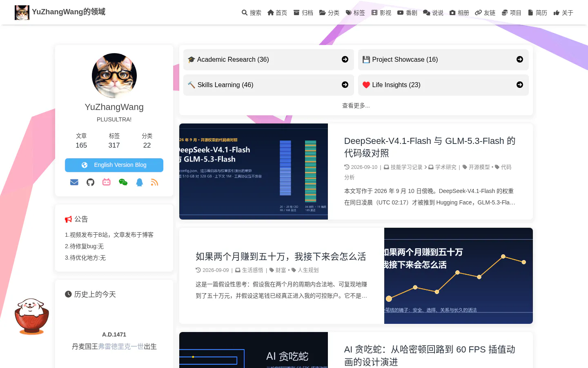
Task: Click the site logo cat avatar in header
Action: pos(22,12)
